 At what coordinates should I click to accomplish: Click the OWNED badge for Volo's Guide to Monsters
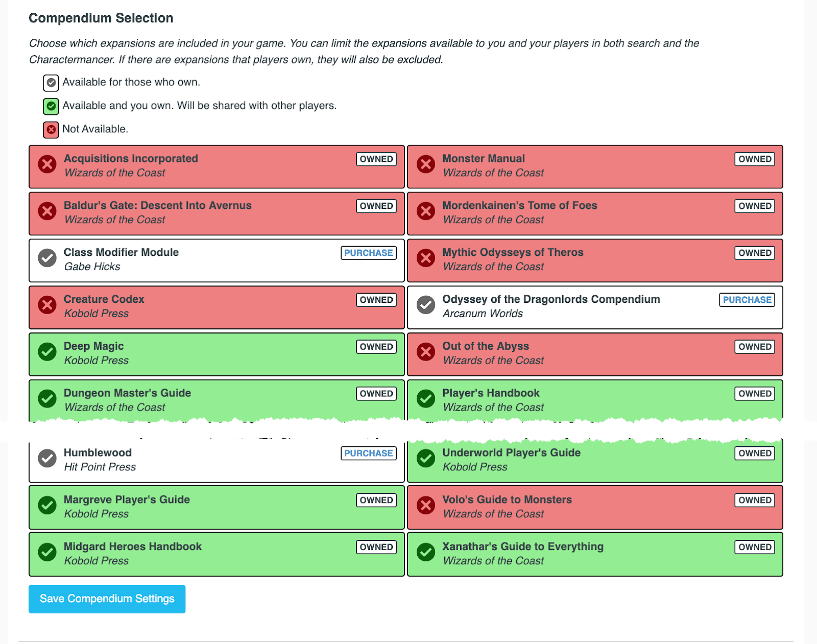(x=755, y=500)
